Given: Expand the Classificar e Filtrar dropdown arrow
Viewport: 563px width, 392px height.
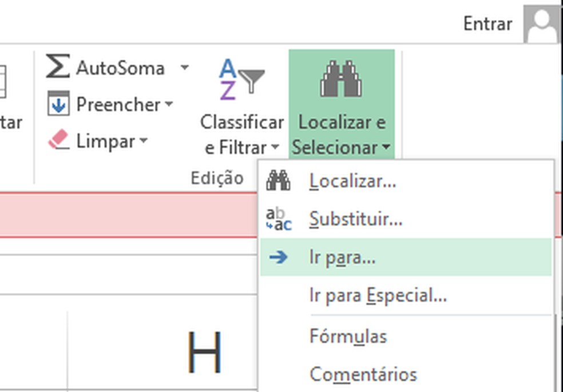Looking at the screenshot, I should pyautogui.click(x=275, y=148).
